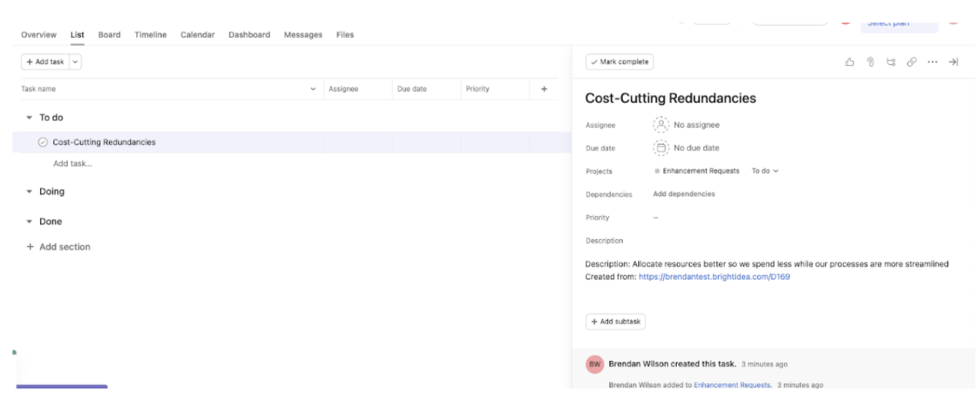The height and width of the screenshot is (420, 980).
Task: Open Enhancement Requests link in activity log
Action: point(732,385)
